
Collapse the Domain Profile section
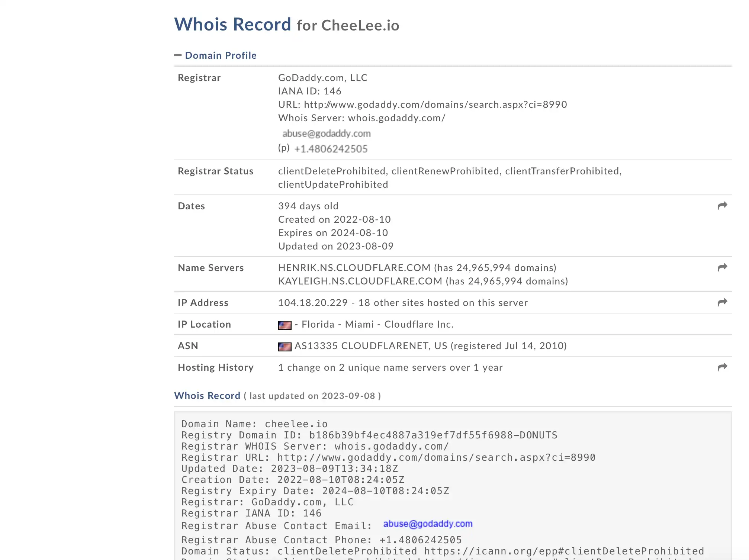point(178,55)
